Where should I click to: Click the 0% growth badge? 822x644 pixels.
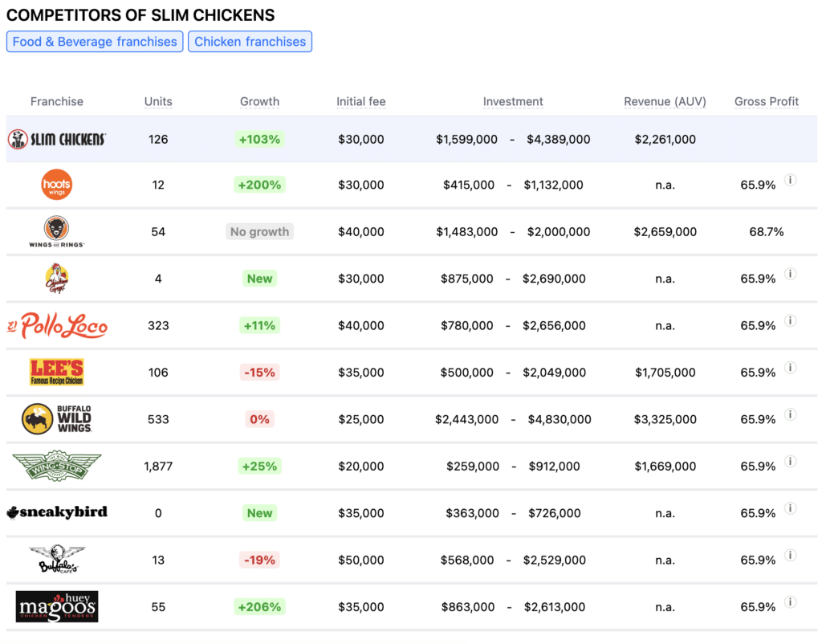[x=259, y=419]
